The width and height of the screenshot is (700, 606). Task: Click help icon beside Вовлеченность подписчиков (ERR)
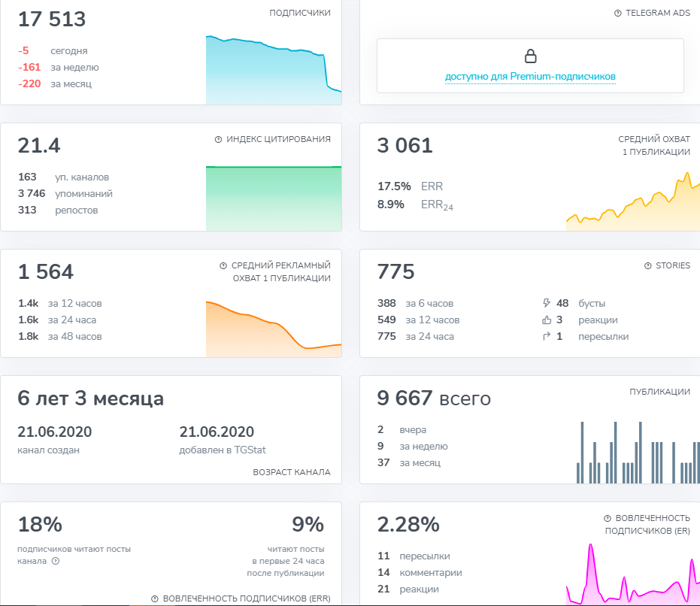click(x=155, y=598)
